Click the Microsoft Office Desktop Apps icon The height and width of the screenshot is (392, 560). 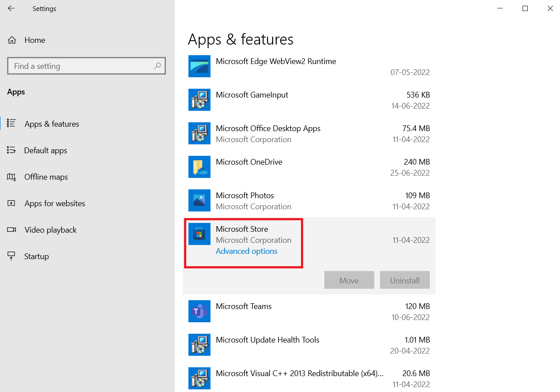pos(199,133)
